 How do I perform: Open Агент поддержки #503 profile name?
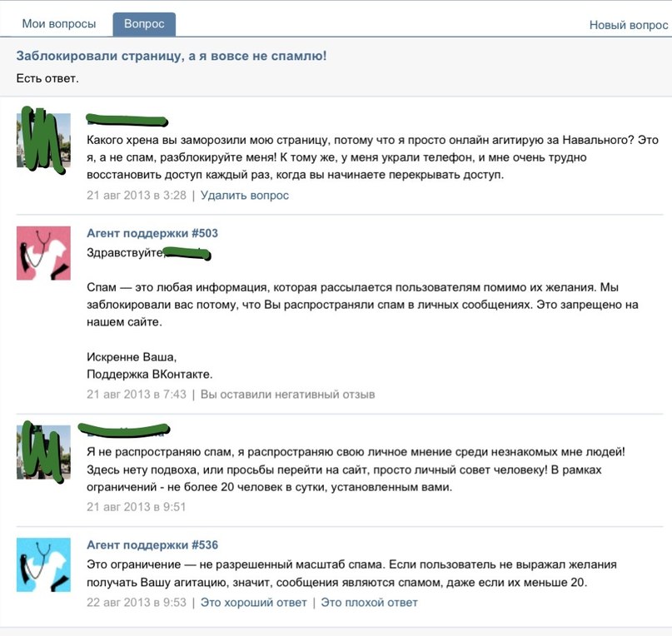(x=152, y=233)
